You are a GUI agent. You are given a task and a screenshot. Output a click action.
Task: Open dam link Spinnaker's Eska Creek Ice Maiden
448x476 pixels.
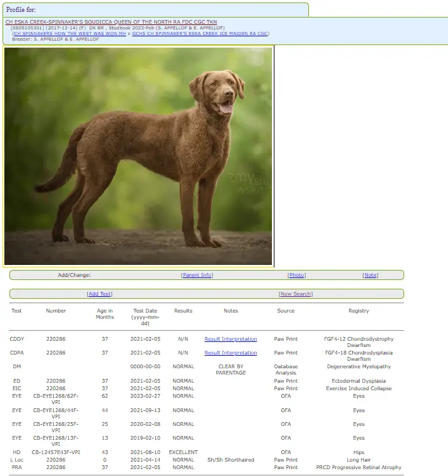pos(201,33)
